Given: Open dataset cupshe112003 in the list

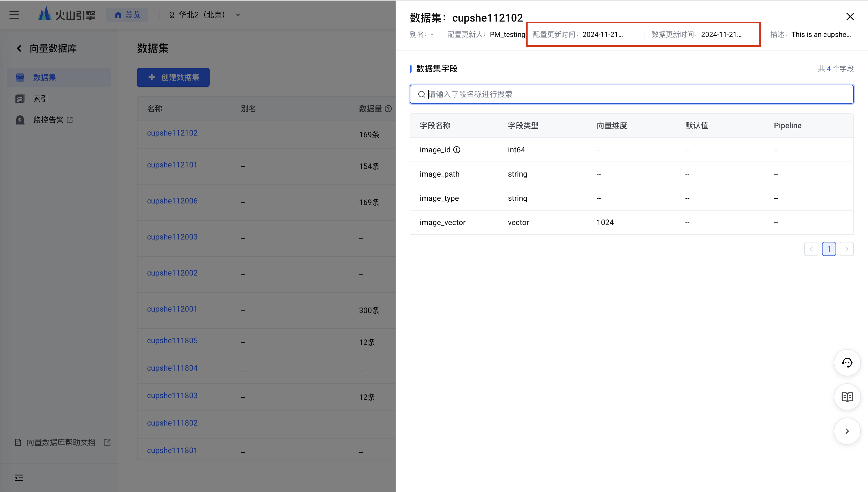Looking at the screenshot, I should pos(172,237).
